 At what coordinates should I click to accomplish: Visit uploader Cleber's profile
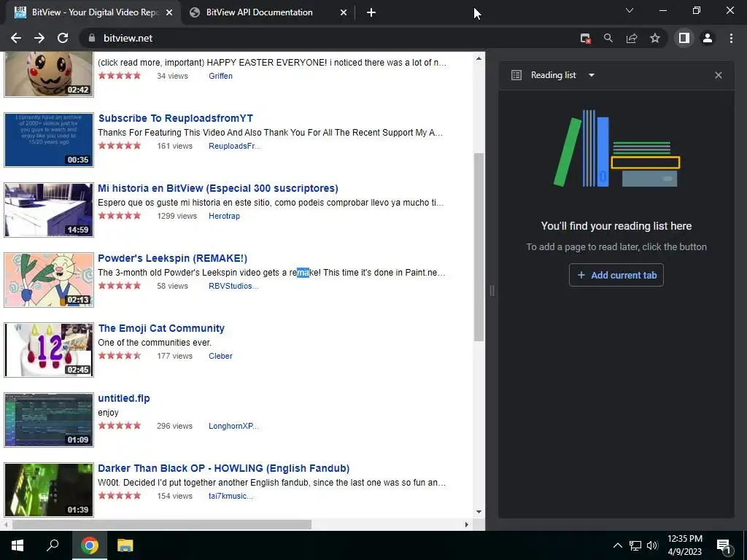[220, 356]
